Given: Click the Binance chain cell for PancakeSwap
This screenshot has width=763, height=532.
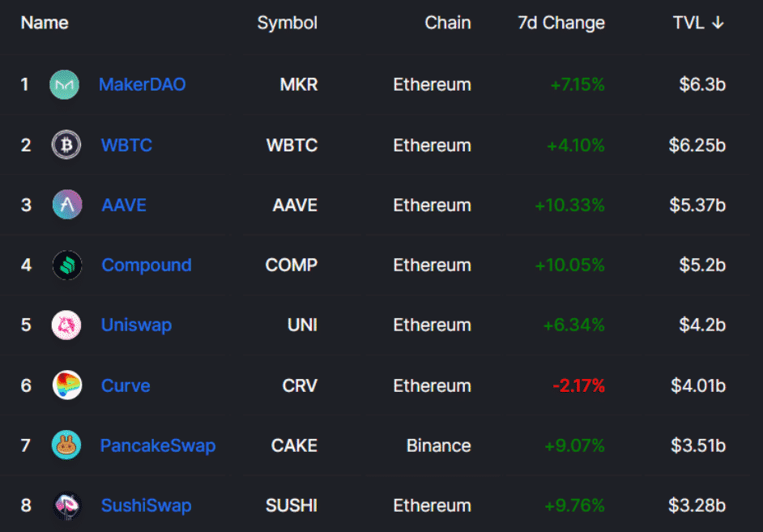Looking at the screenshot, I should (x=438, y=445).
